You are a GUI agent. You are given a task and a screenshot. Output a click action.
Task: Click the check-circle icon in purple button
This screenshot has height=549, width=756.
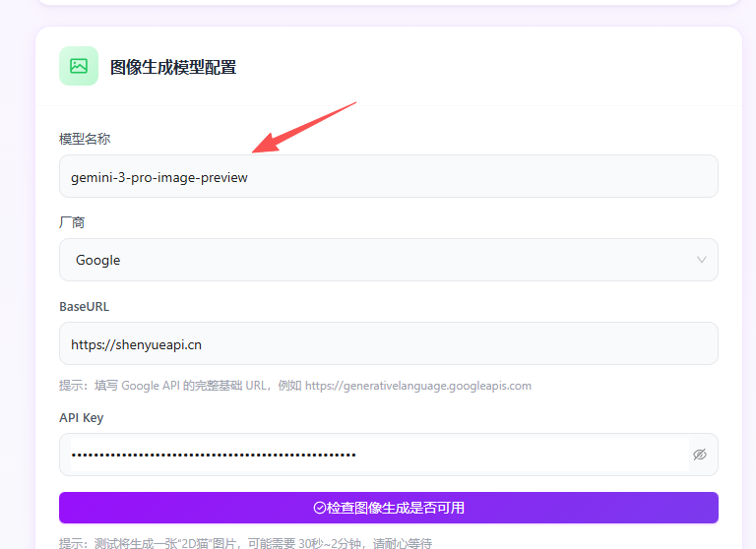click(320, 508)
